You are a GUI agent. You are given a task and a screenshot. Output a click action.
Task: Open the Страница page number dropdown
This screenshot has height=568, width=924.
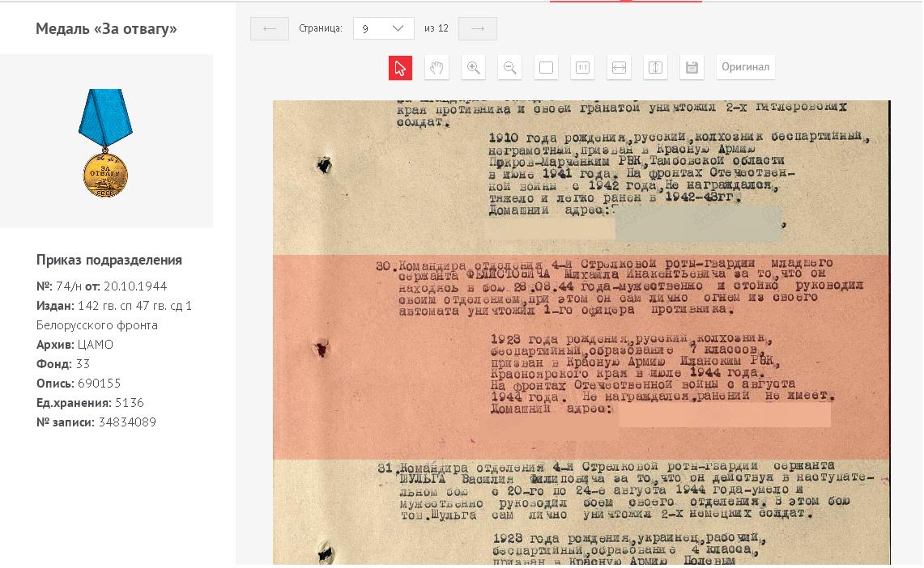(x=384, y=28)
